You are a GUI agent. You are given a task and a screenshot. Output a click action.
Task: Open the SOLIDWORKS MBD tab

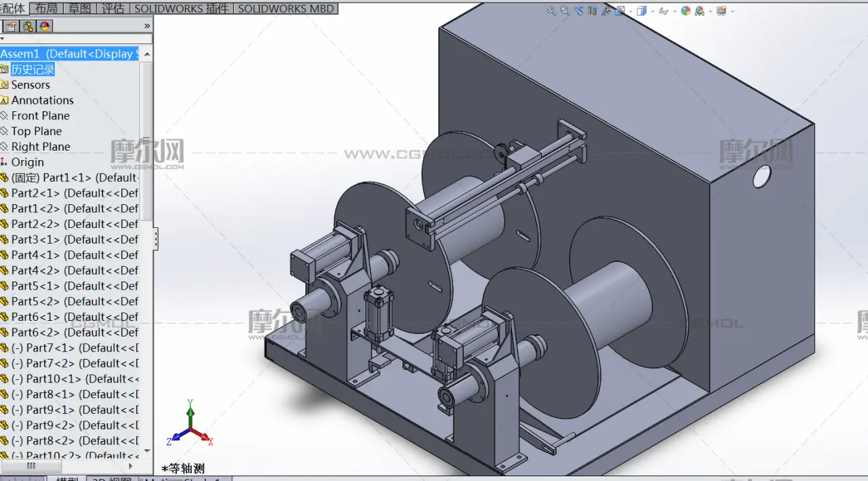[x=285, y=8]
